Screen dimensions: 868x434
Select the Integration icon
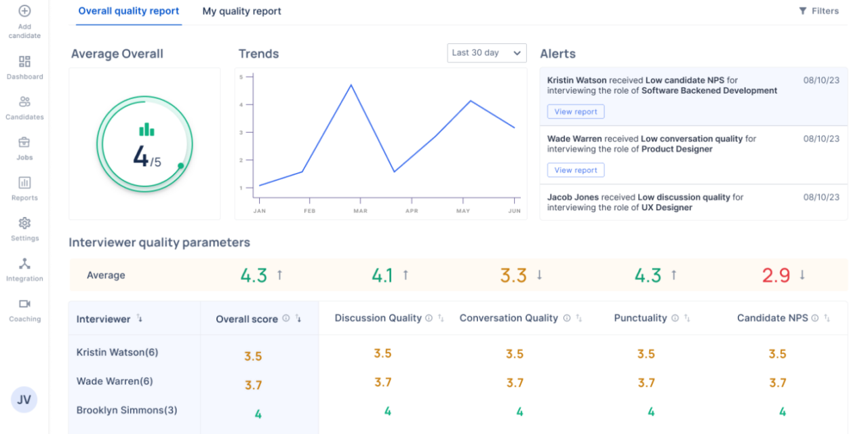point(24,264)
